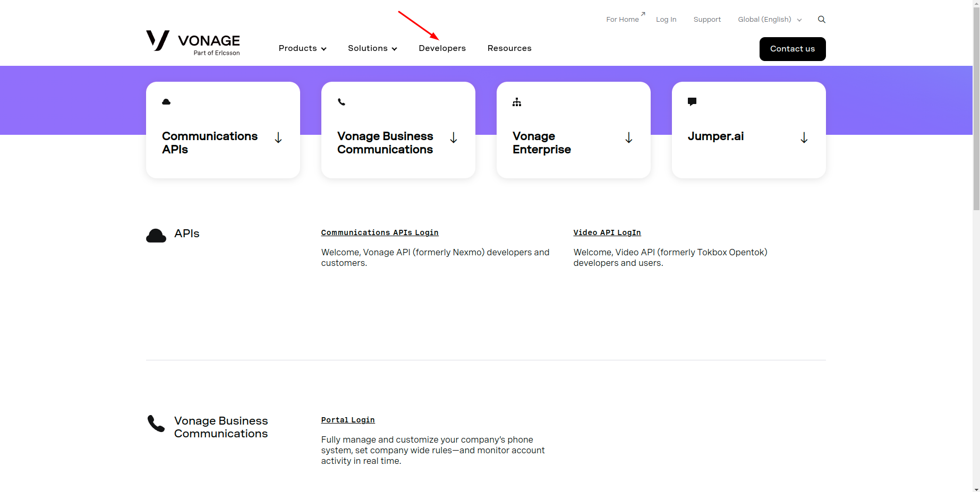980x492 pixels.
Task: Follow the Video API Login link
Action: point(607,232)
